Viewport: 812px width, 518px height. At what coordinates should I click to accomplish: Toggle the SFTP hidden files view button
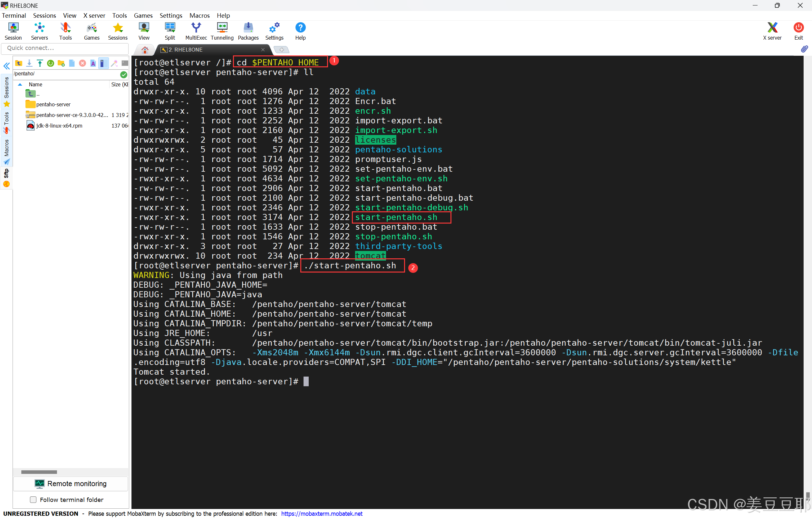pyautogui.click(x=103, y=63)
